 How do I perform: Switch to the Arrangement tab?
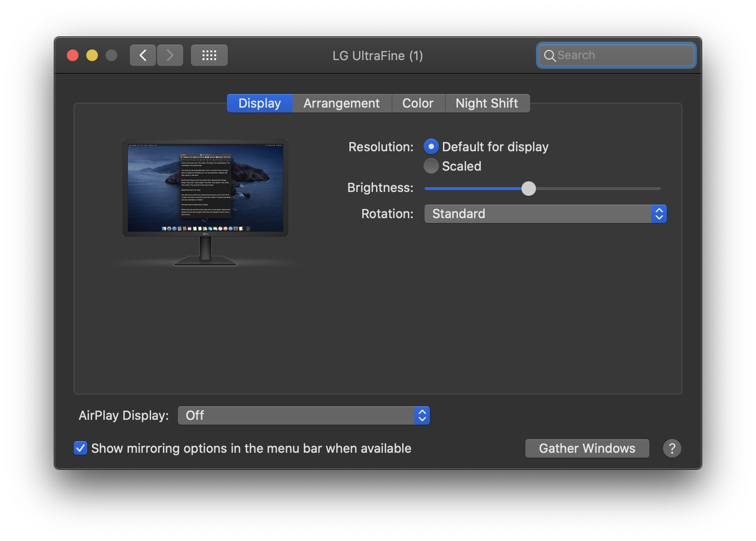342,103
